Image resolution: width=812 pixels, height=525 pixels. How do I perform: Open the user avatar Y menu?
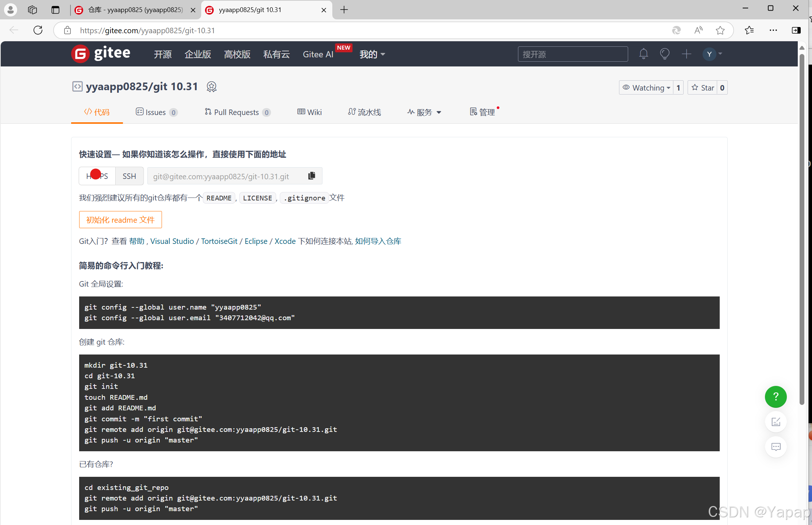point(712,54)
